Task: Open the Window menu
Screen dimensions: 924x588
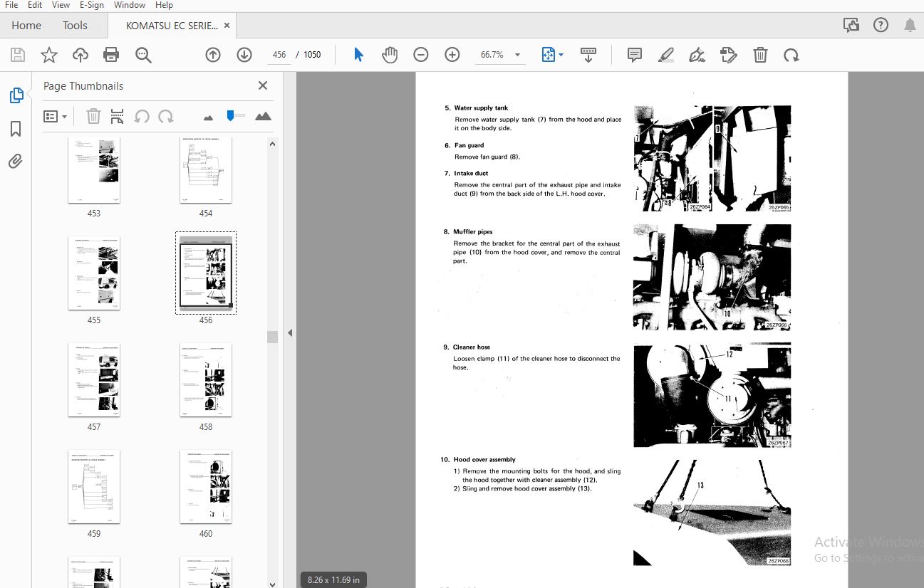Action: pos(129,5)
